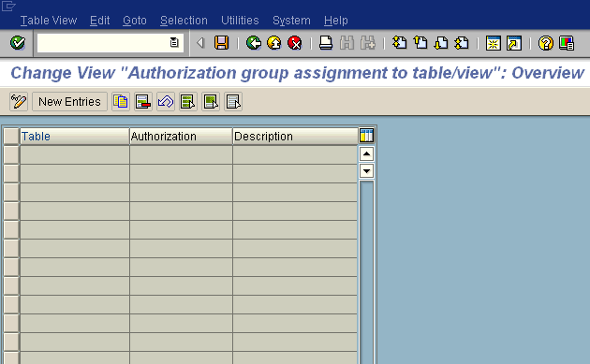Click the Authorization column header
The width and height of the screenshot is (590, 364).
[x=181, y=136]
